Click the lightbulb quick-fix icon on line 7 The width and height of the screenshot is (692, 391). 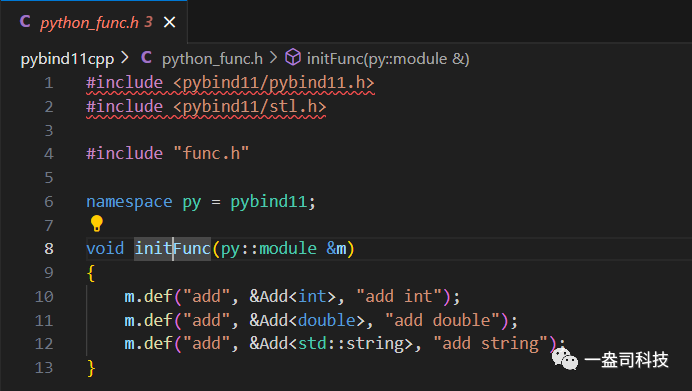pyautogui.click(x=97, y=223)
